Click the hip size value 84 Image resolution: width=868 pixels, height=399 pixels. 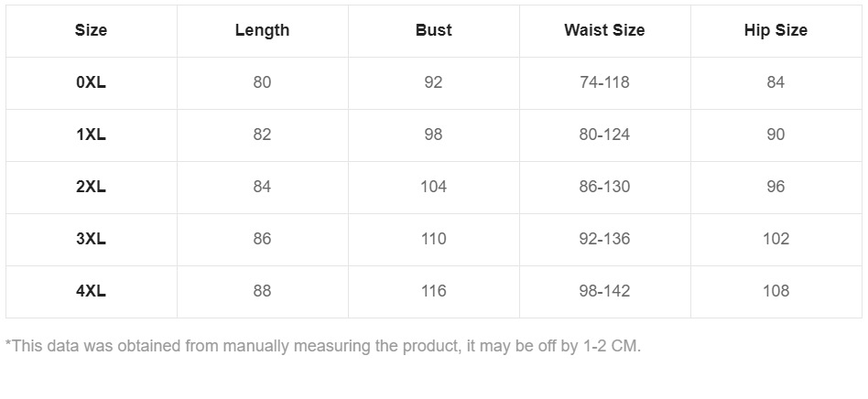[776, 82]
